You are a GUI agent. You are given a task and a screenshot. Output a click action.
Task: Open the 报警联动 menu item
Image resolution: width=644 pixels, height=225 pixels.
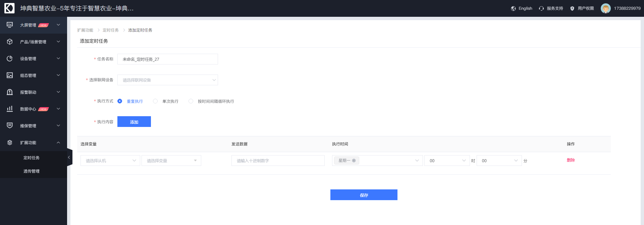click(34, 92)
